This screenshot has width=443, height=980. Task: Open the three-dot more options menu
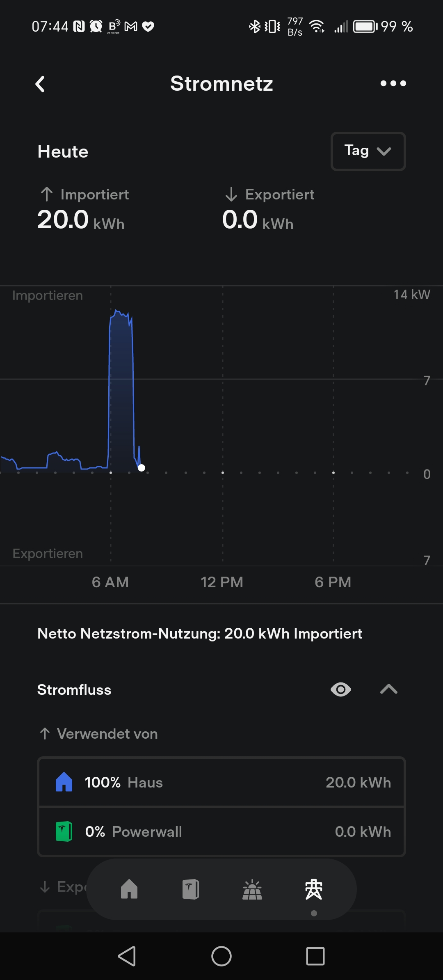(393, 84)
